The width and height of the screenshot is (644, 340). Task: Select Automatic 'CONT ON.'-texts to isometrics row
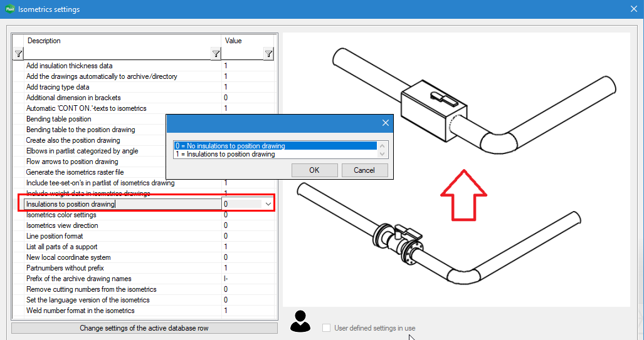pos(144,108)
